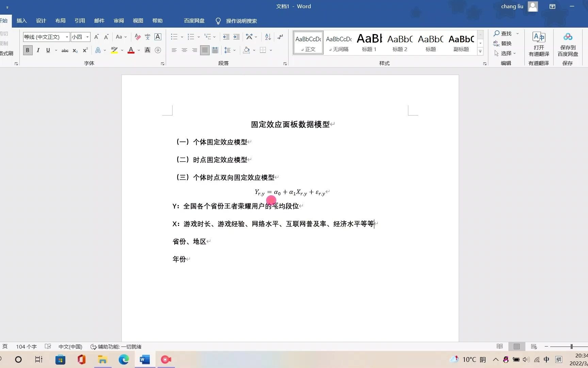Image resolution: width=588 pixels, height=368 pixels.
Task: Enable justified paragraph alignment
Action: pos(205,50)
